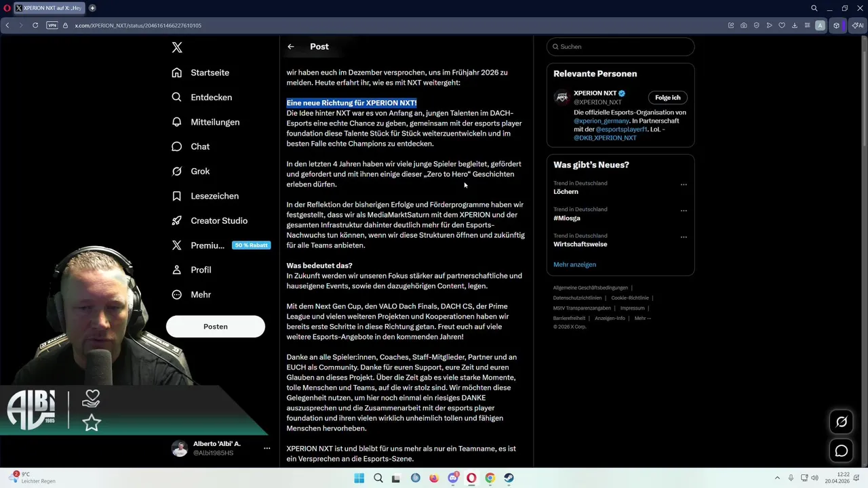Image resolution: width=868 pixels, height=488 pixels.
Task: Click the Creator Studio rocket icon
Action: tap(177, 220)
